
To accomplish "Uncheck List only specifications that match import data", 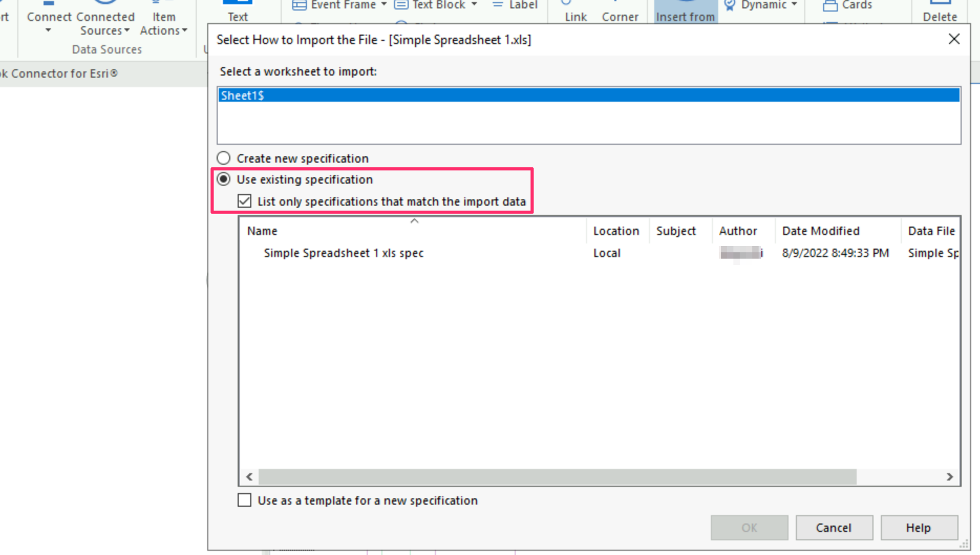I will (x=244, y=201).
